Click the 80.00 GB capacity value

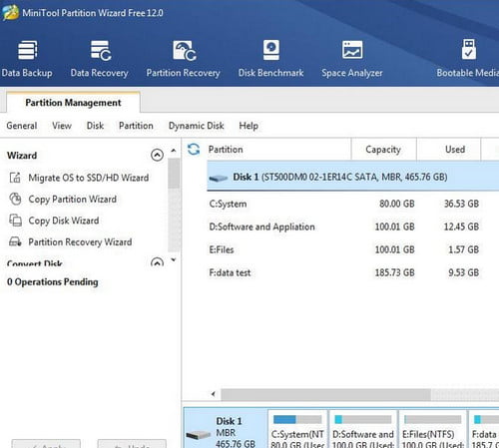point(397,204)
